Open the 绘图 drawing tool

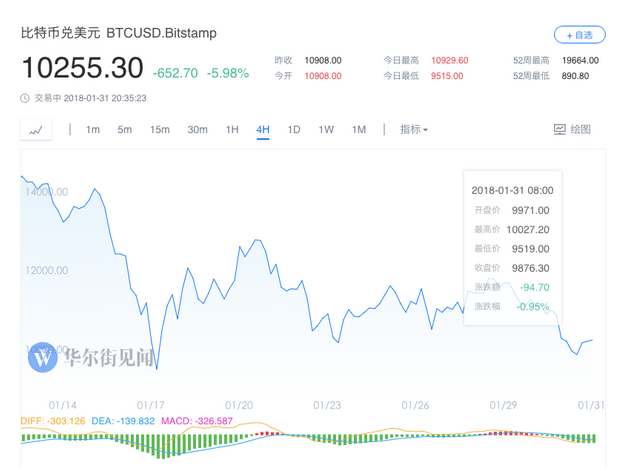(572, 129)
